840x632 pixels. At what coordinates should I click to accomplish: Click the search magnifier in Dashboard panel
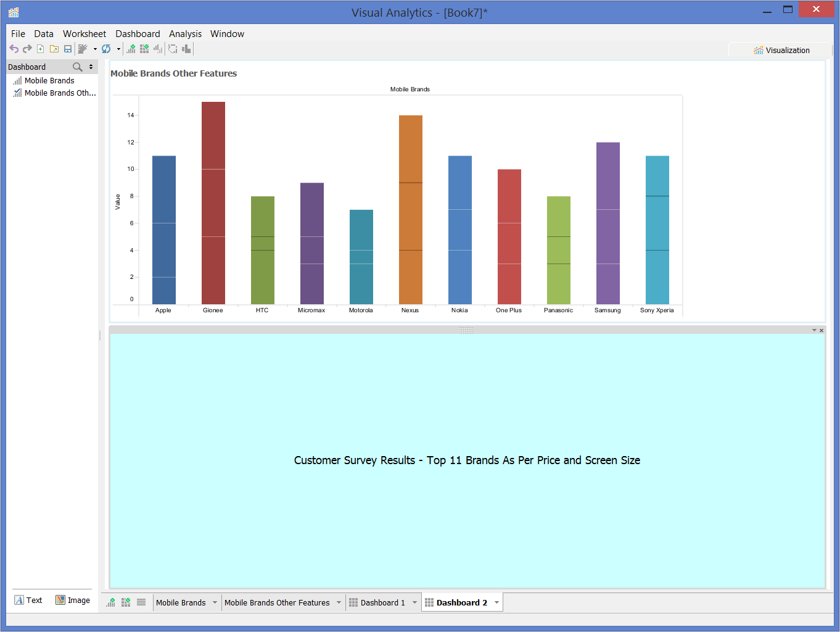78,67
